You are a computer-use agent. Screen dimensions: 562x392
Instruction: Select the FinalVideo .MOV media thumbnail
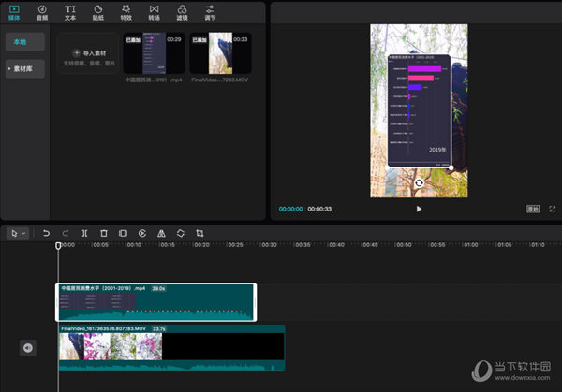pos(220,54)
